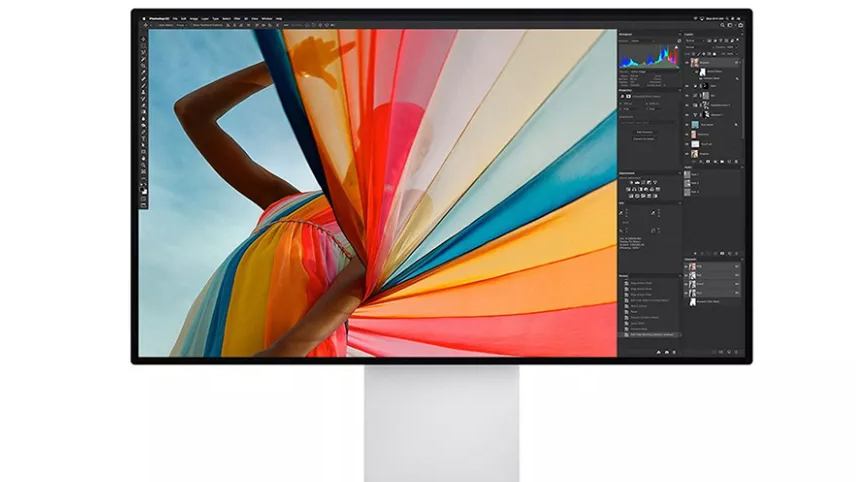Hide the bottom layer in Layers panel

coord(687,154)
